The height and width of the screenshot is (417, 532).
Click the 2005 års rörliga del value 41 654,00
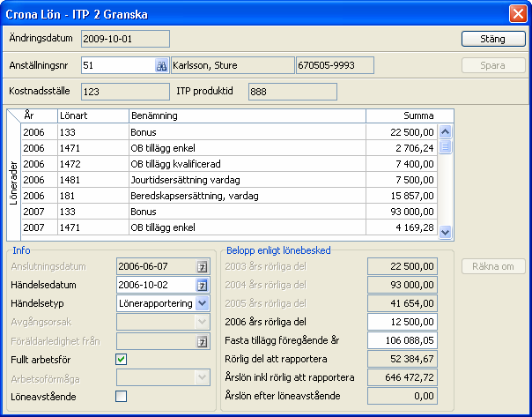pyautogui.click(x=403, y=303)
